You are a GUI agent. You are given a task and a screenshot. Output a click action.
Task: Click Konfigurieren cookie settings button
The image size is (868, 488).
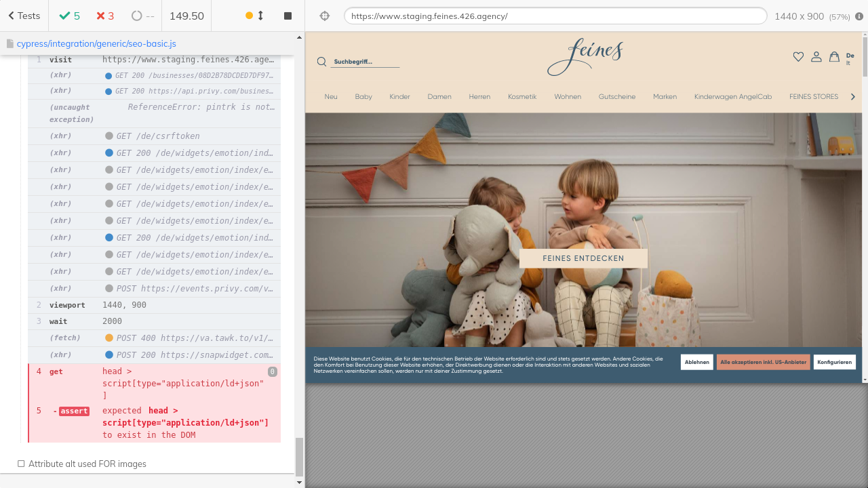click(x=834, y=362)
